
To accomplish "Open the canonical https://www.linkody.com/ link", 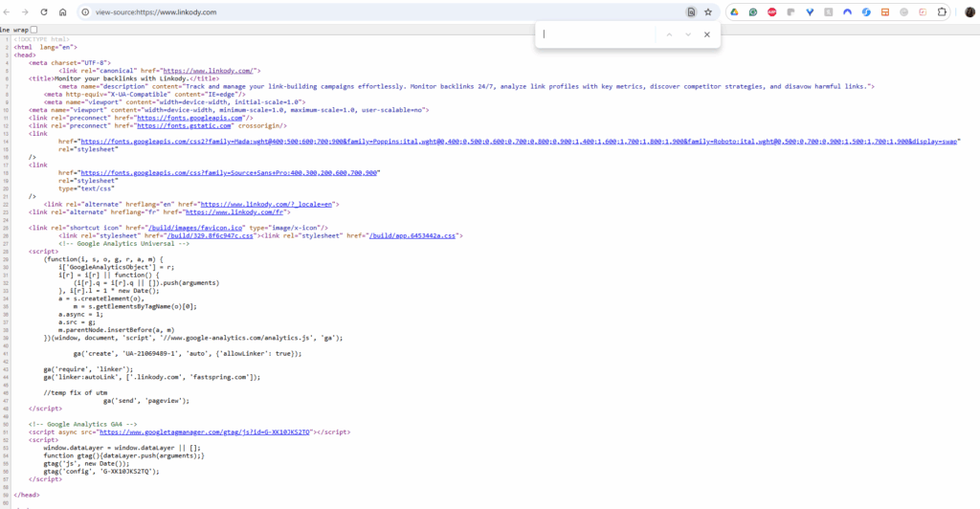I will click(x=208, y=71).
